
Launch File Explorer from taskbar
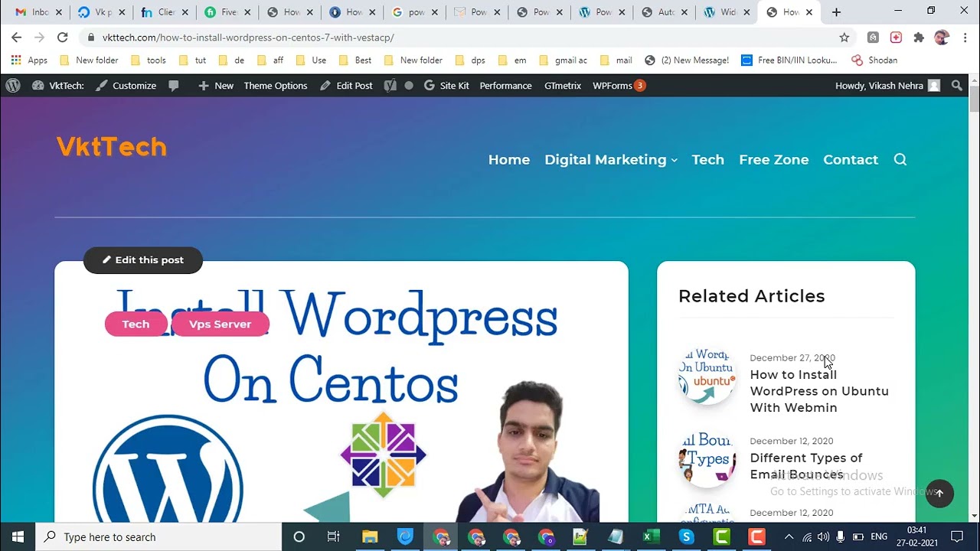(370, 536)
